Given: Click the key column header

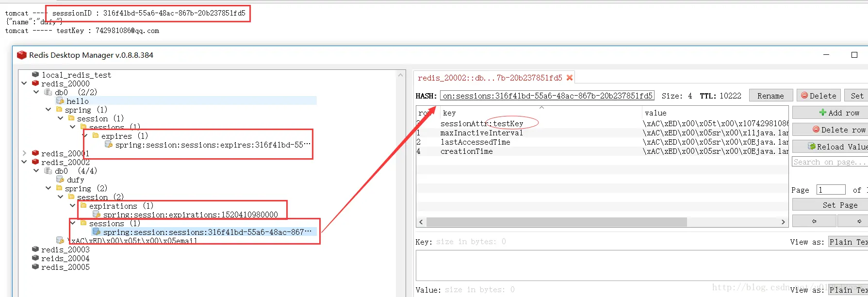Looking at the screenshot, I should tap(541, 113).
